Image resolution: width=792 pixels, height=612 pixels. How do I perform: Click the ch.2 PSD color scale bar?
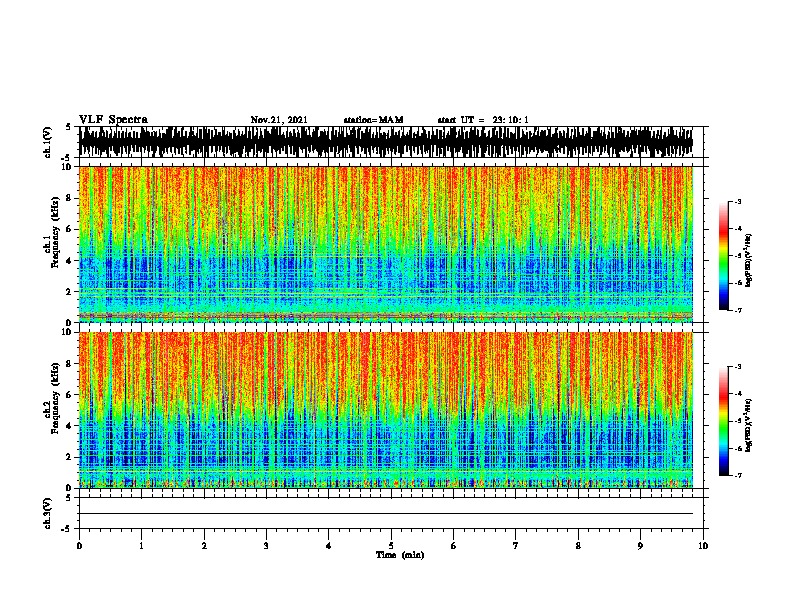pyautogui.click(x=723, y=421)
